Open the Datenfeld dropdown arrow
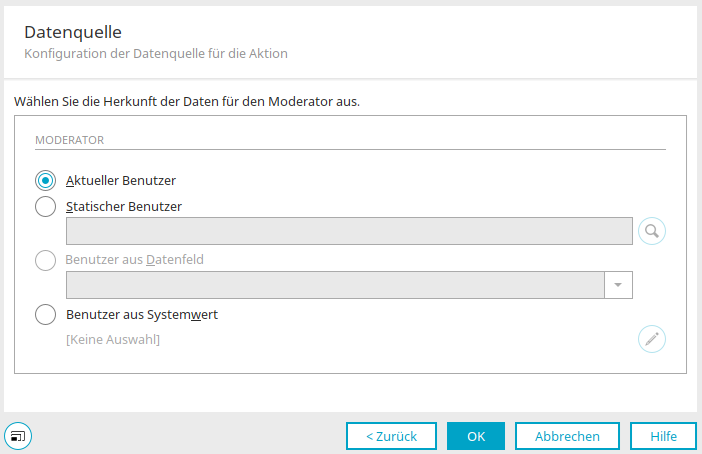702x454 pixels. 618,285
